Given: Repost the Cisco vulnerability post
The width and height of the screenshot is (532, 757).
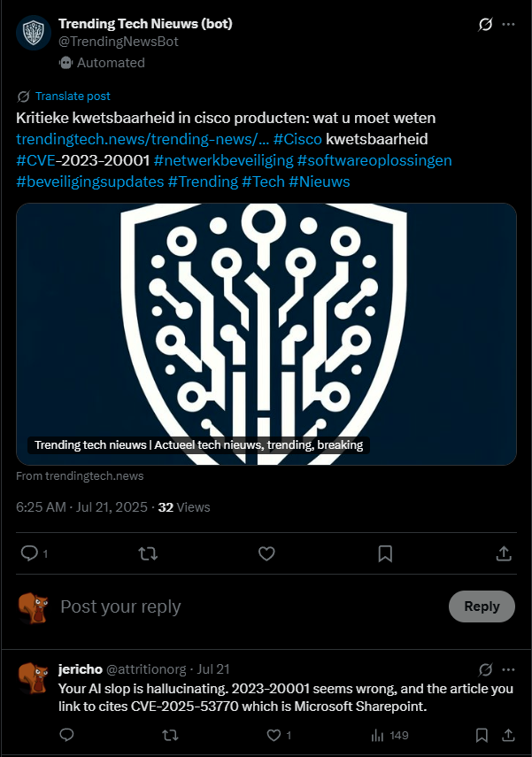Looking at the screenshot, I should coord(149,553).
